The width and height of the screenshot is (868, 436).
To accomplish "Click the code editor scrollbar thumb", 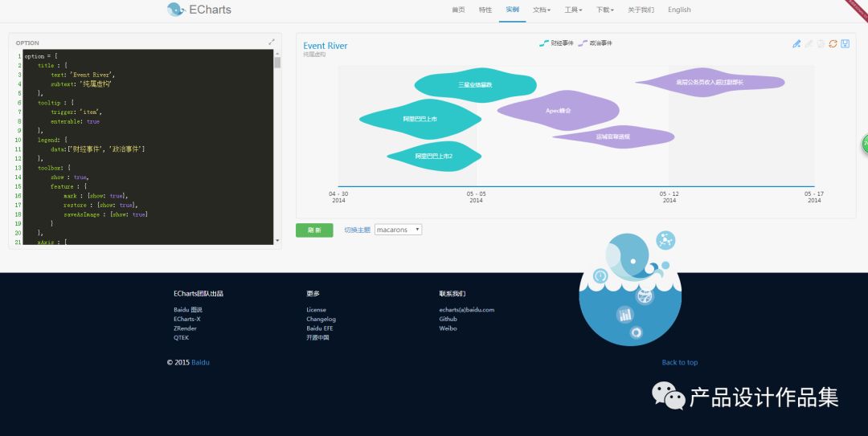I will (277, 62).
